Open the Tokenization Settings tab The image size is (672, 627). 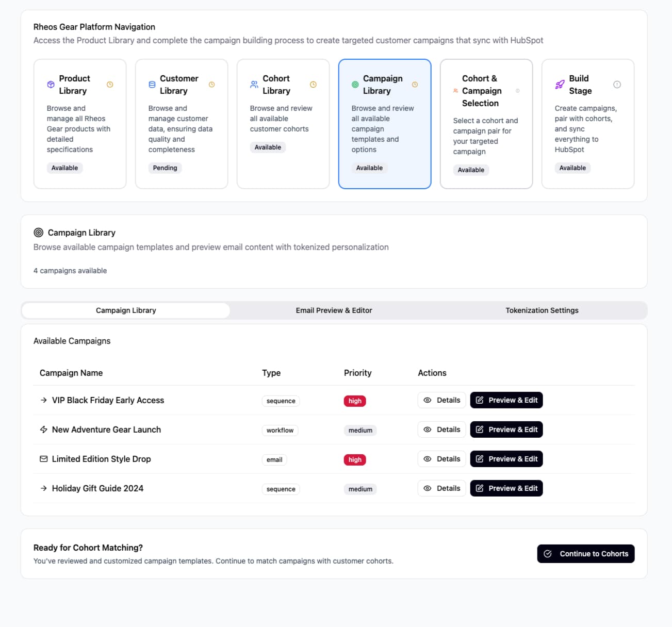tap(542, 310)
